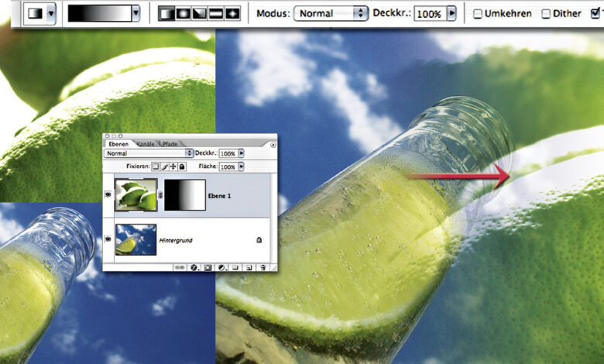Open the layers panel Deckkr. slider arrow
The image size is (604, 364).
coord(241,153)
